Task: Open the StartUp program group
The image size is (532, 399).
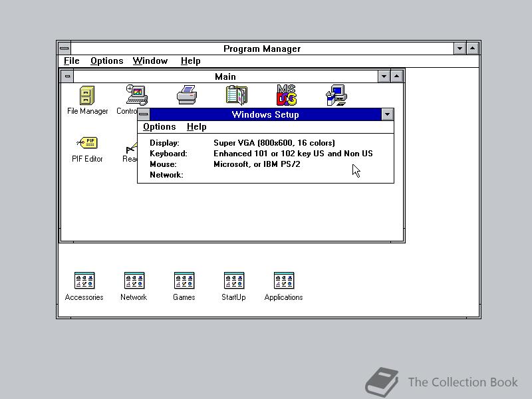Action: tap(234, 281)
